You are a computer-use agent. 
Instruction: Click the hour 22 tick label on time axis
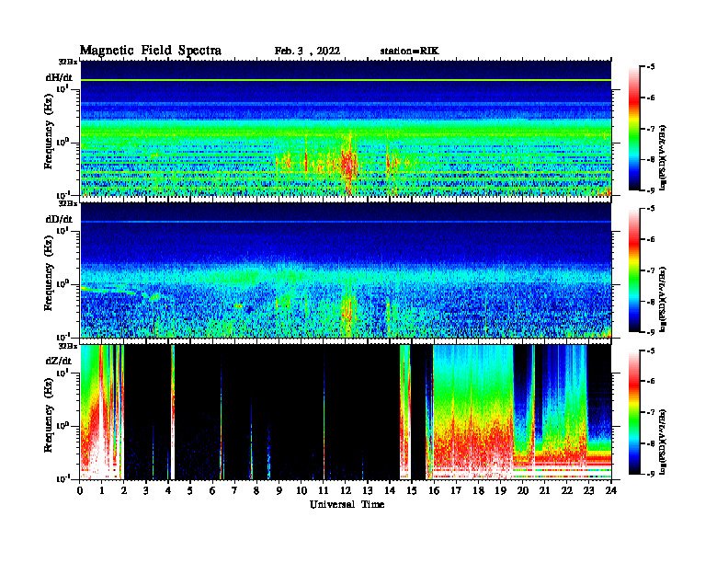pyautogui.click(x=566, y=490)
